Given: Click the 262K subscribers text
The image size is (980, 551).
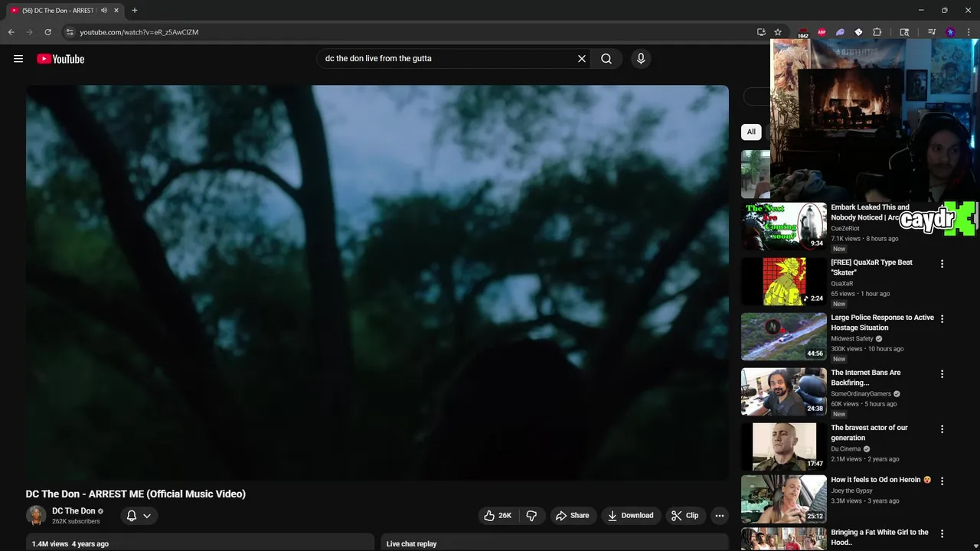Looking at the screenshot, I should 76,522.
